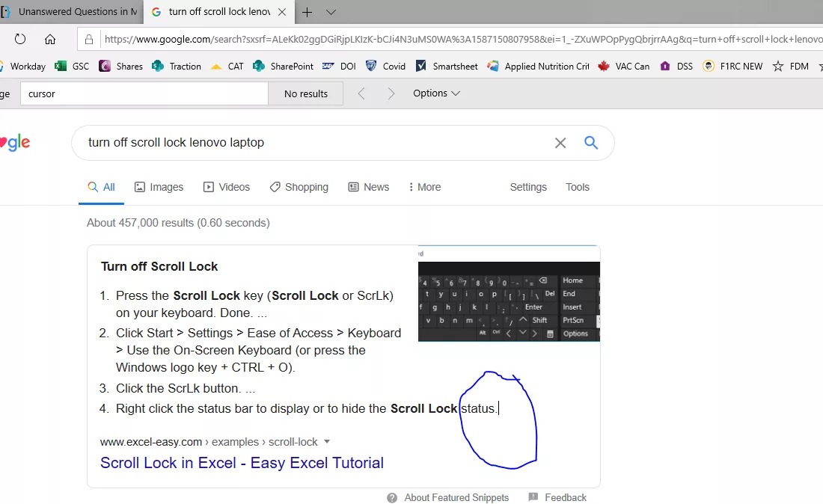Open the Smartsheet bookmark
Screen dimensions: 823x504
pyautogui.click(x=447, y=66)
